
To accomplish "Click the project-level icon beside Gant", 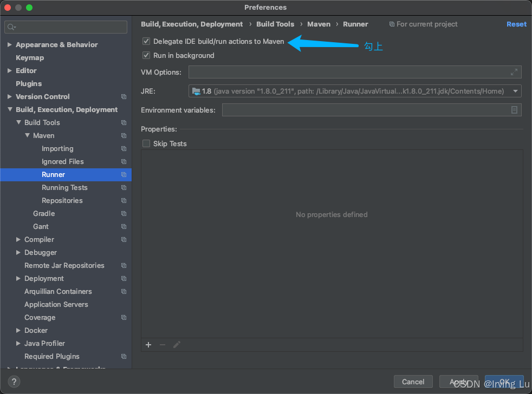I will (x=124, y=227).
